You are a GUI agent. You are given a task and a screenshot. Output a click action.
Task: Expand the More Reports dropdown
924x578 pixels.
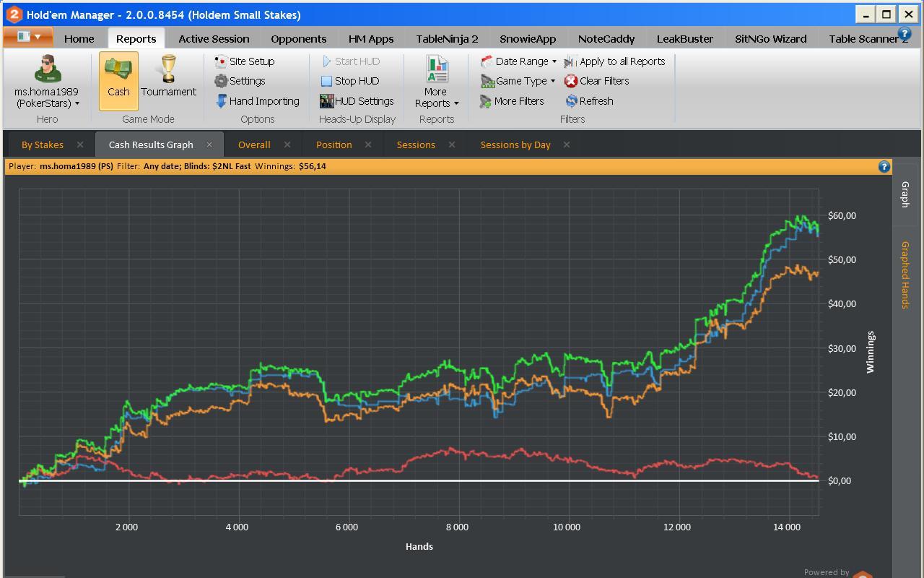(436, 81)
